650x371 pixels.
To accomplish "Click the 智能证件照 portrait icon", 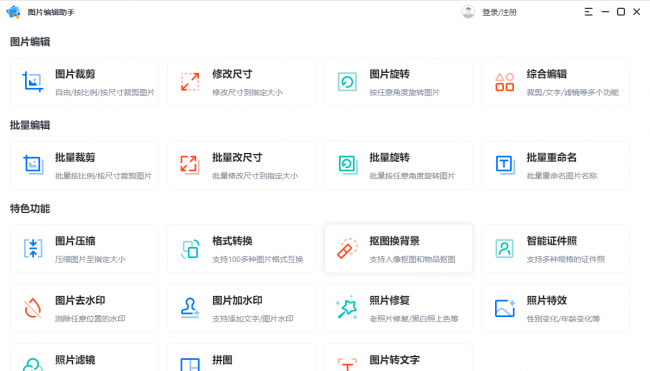I will coord(504,248).
